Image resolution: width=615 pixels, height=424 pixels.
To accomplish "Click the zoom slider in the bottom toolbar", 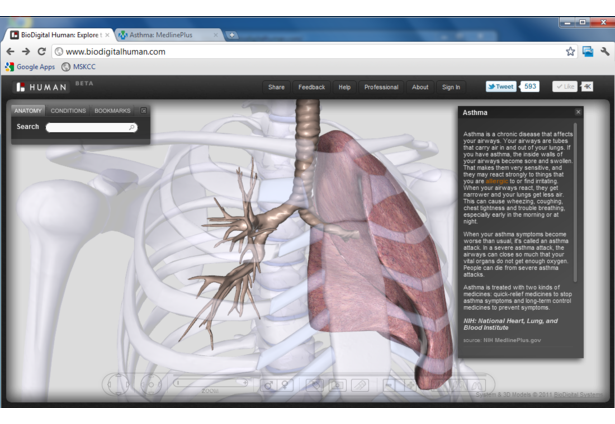I will point(211,382).
